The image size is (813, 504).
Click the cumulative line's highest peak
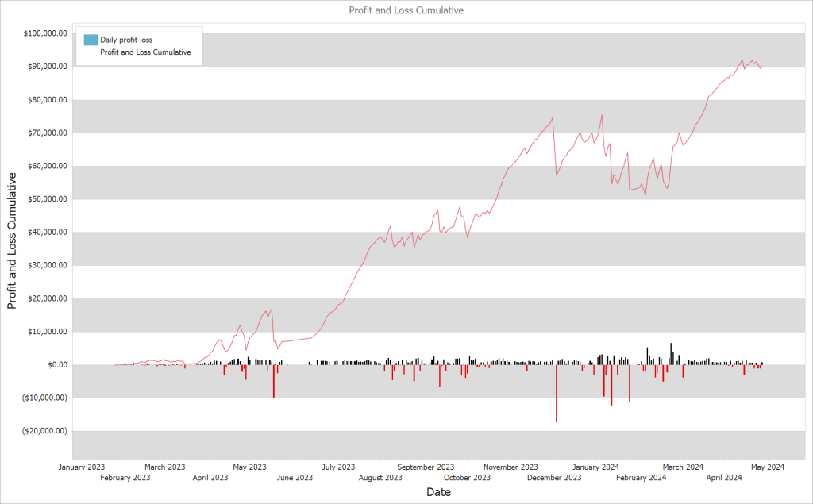[x=742, y=60]
